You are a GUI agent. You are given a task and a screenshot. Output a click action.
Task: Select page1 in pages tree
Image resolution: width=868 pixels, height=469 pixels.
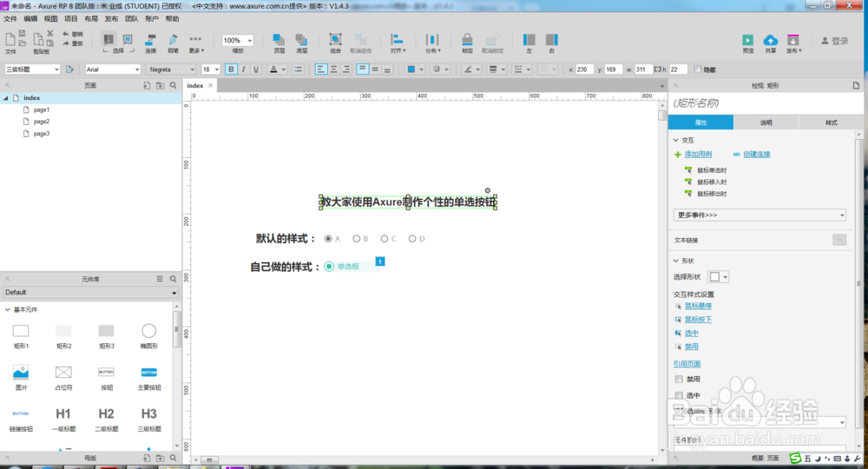pyautogui.click(x=42, y=109)
